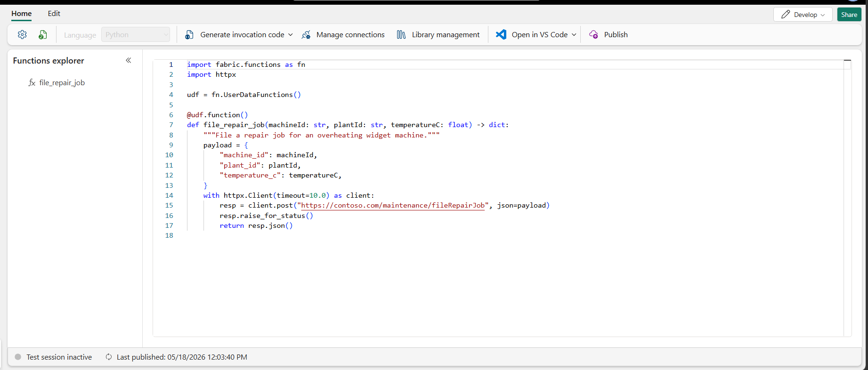Click the Manage connections icon
Screen dimensions: 868x370
[306, 34]
